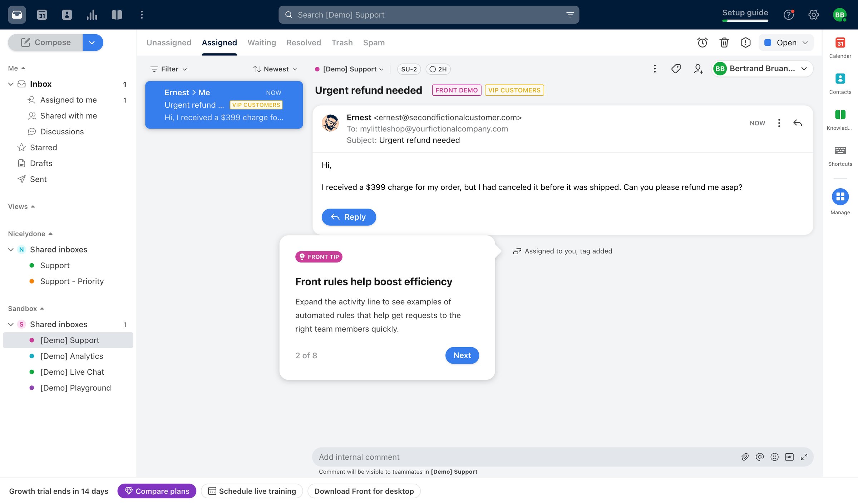The width and height of the screenshot is (858, 504).
Task: Click the Search [Demo] Support field
Action: tap(429, 15)
